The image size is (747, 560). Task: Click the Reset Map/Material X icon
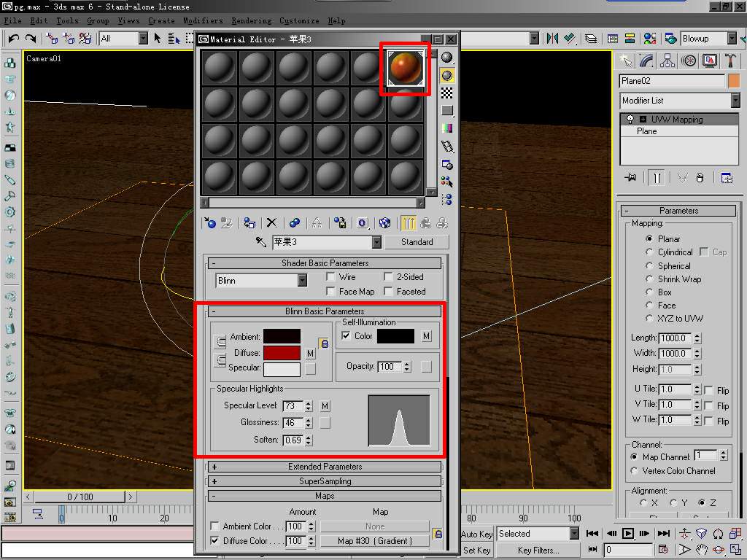pyautogui.click(x=271, y=223)
